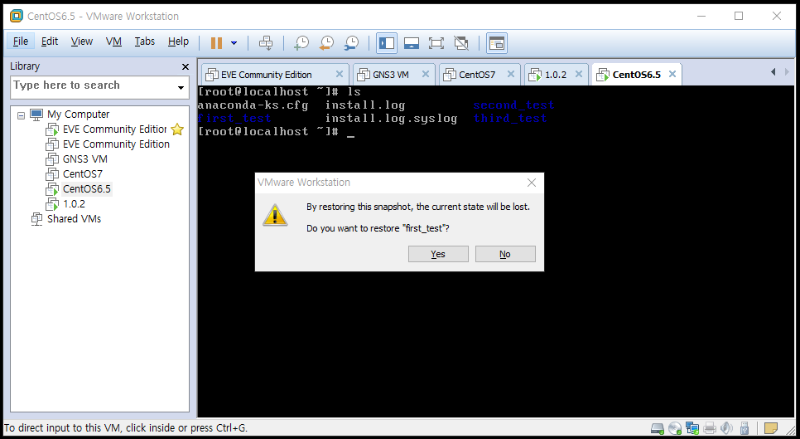The width and height of the screenshot is (800, 439).
Task: Switch to the EVE Community Edition tab
Action: [266, 75]
